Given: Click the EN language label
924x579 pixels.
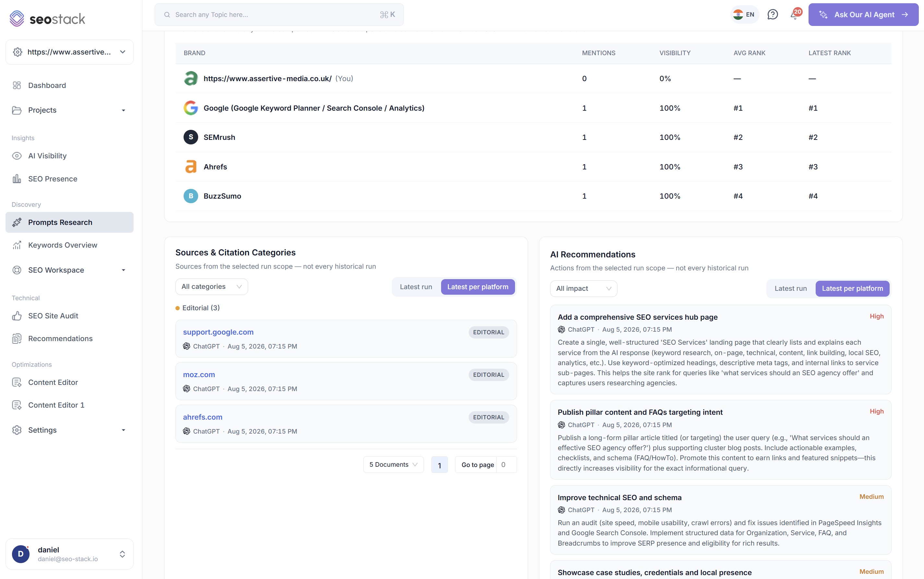Looking at the screenshot, I should coord(750,15).
